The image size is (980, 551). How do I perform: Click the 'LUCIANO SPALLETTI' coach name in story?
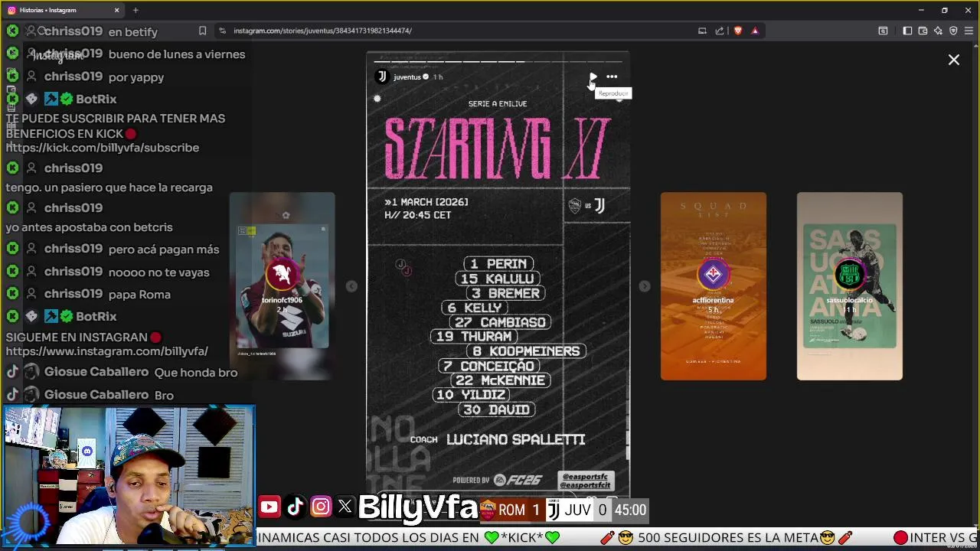tap(515, 439)
